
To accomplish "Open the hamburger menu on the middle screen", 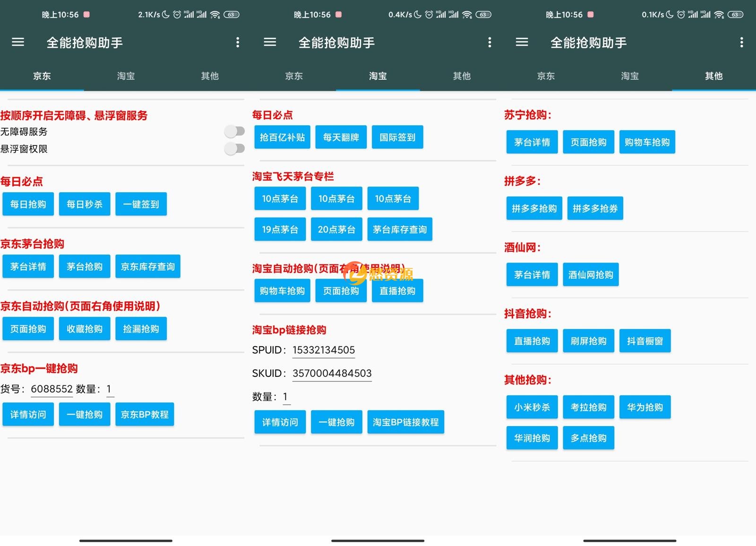I will coord(270,42).
